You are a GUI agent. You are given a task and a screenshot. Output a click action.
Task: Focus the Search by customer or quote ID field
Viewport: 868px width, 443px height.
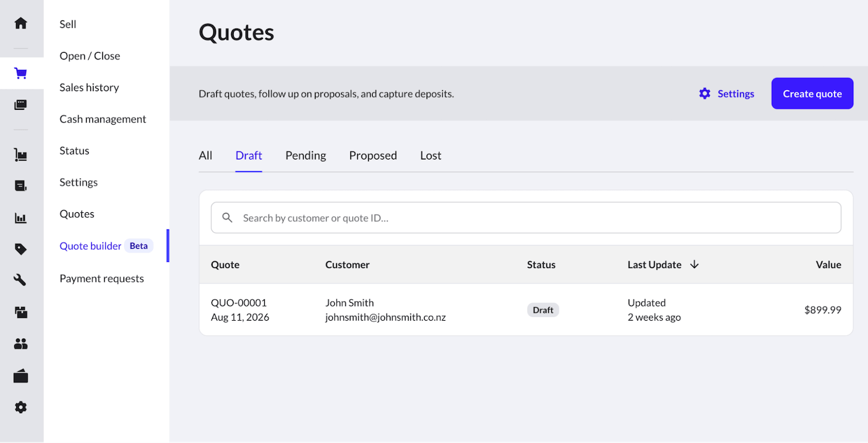coord(526,218)
